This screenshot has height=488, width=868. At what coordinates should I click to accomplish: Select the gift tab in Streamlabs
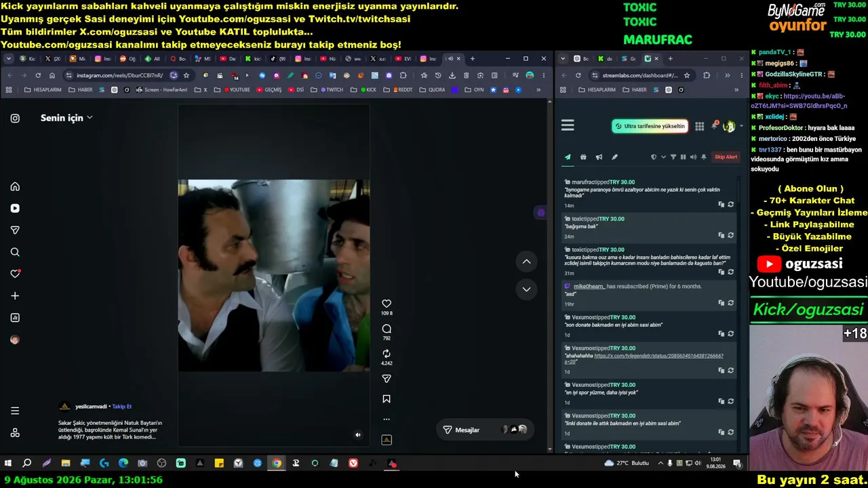point(583,157)
